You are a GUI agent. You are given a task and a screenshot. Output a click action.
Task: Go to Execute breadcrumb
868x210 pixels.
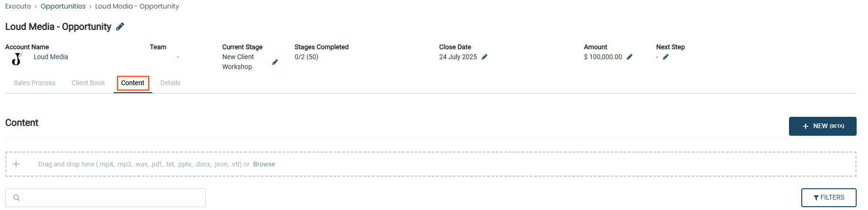(18, 6)
